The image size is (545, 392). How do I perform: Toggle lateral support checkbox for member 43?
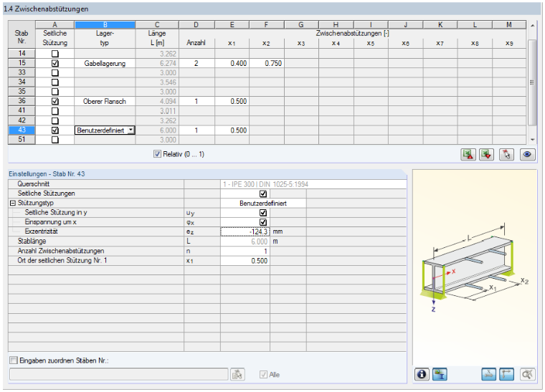click(x=55, y=130)
